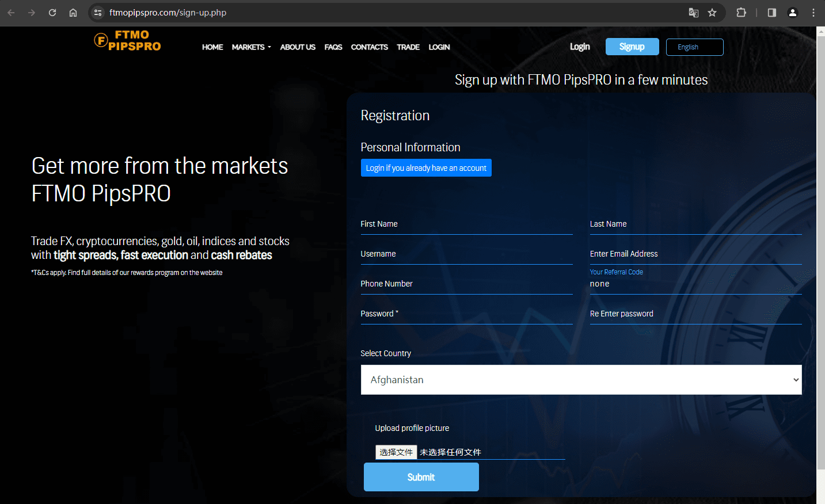Click the referral code field showing 'none'
Viewport: 825px width, 504px height.
695,284
